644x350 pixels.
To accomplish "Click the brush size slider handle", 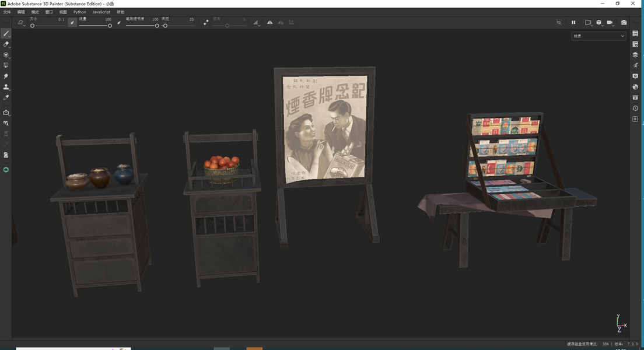I will pyautogui.click(x=33, y=26).
